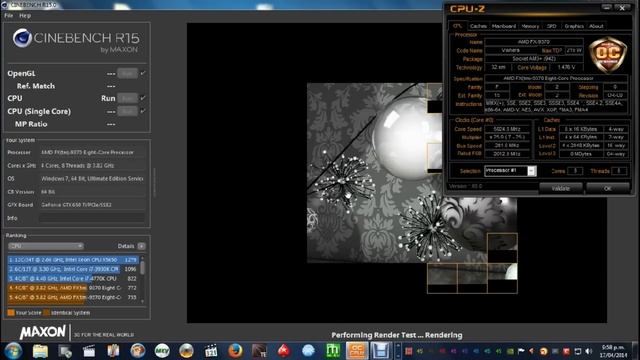Click the Multiplier value field in CPU-Z

point(507,138)
